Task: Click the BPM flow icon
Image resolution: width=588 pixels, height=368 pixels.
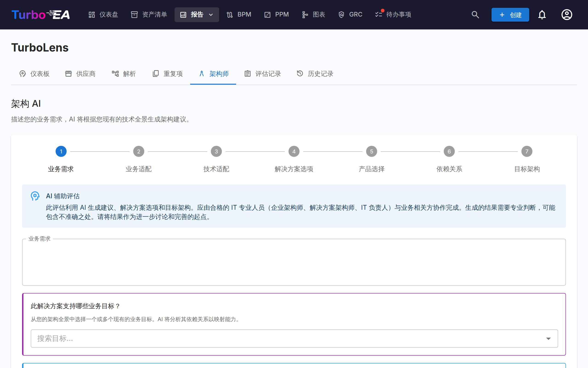Action: point(230,15)
